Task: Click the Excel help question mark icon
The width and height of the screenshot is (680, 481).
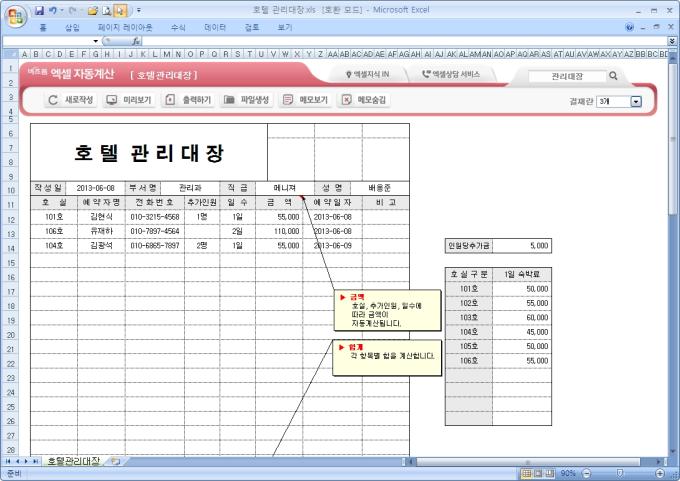Action: tap(629, 27)
